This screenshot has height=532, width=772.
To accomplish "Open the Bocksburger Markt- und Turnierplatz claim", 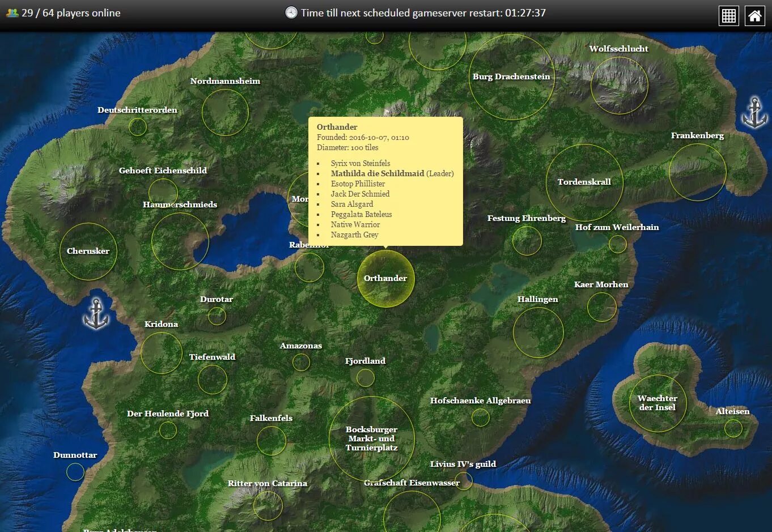I will click(372, 439).
